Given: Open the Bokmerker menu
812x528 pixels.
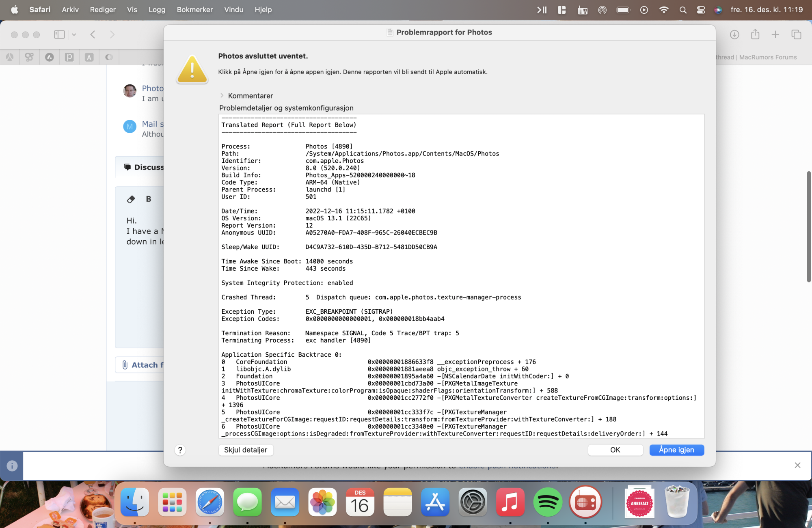Looking at the screenshot, I should point(194,10).
